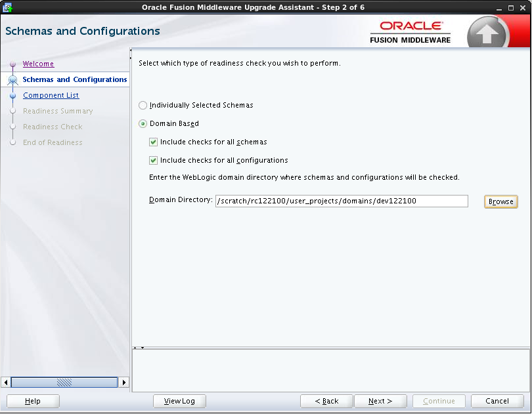This screenshot has width=532, height=414.
Task: Proceed with the Next button
Action: click(380, 401)
